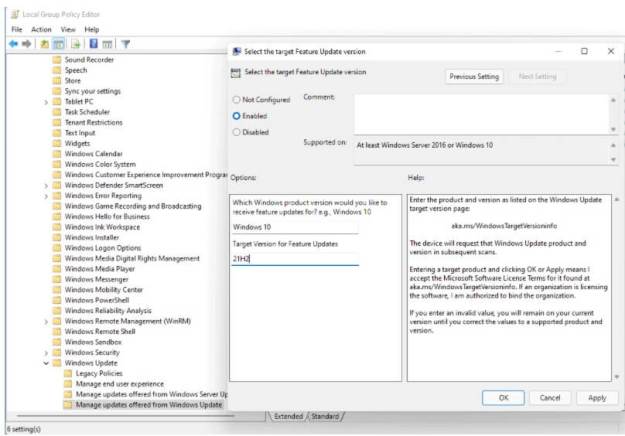The height and width of the screenshot is (436, 625).
Task: Click the 21H2 target version field
Action: pos(295,259)
